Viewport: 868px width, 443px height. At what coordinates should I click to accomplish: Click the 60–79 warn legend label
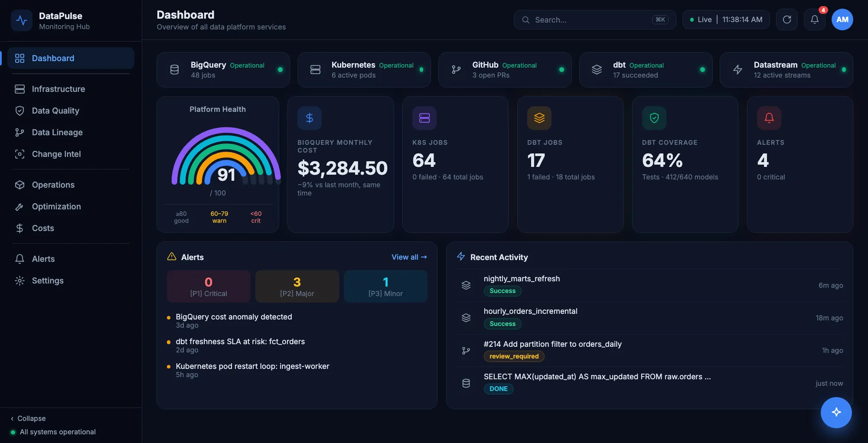pyautogui.click(x=219, y=217)
